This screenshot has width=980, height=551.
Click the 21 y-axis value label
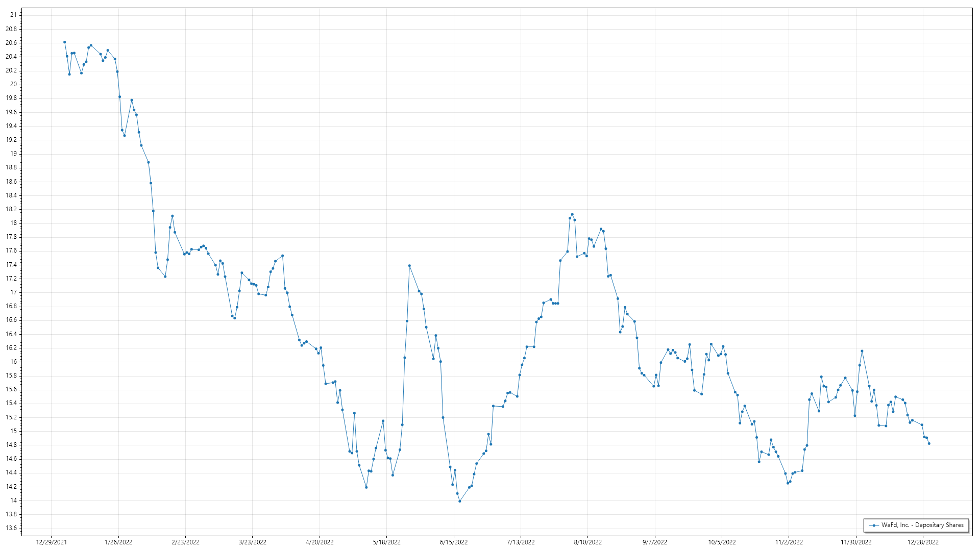13,15
